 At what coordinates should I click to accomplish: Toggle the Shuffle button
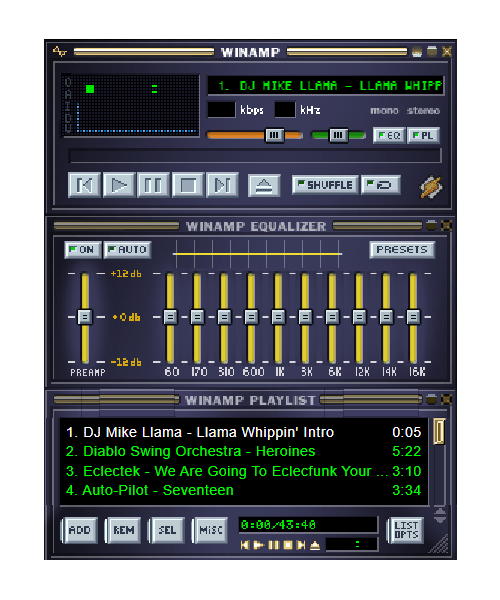pos(326,185)
